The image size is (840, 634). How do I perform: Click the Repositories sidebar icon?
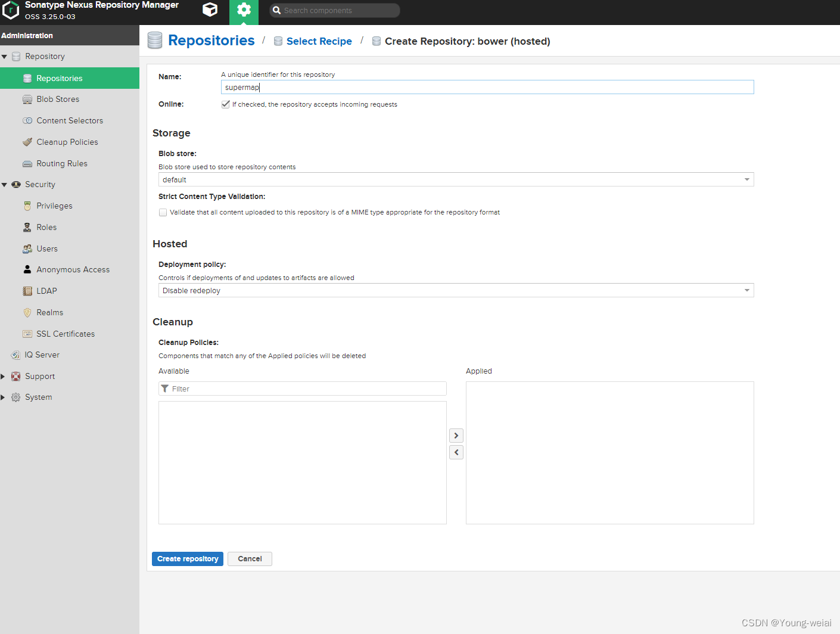27,78
